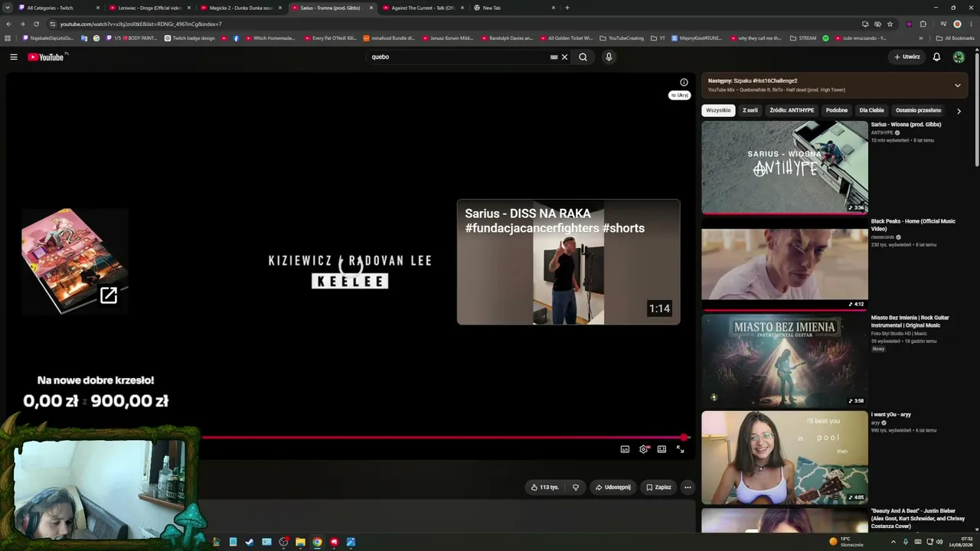Open the account avatar menu
This screenshot has height=551, width=980.
pyautogui.click(x=959, y=57)
